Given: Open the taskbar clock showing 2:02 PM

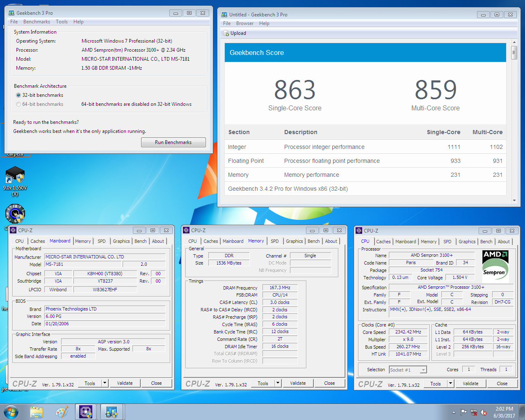Looking at the screenshot, I should 504,412.
